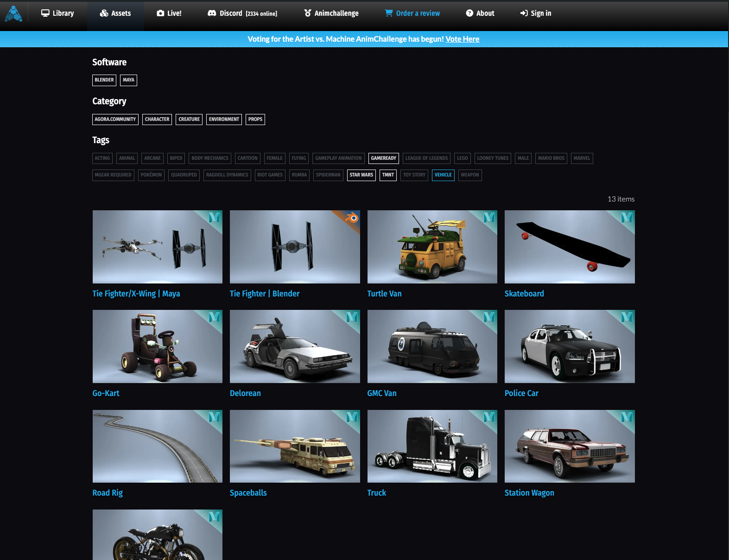Screen dimensions: 729x560
Task: Open the motorcycle thumbnail image
Action: point(158,535)
